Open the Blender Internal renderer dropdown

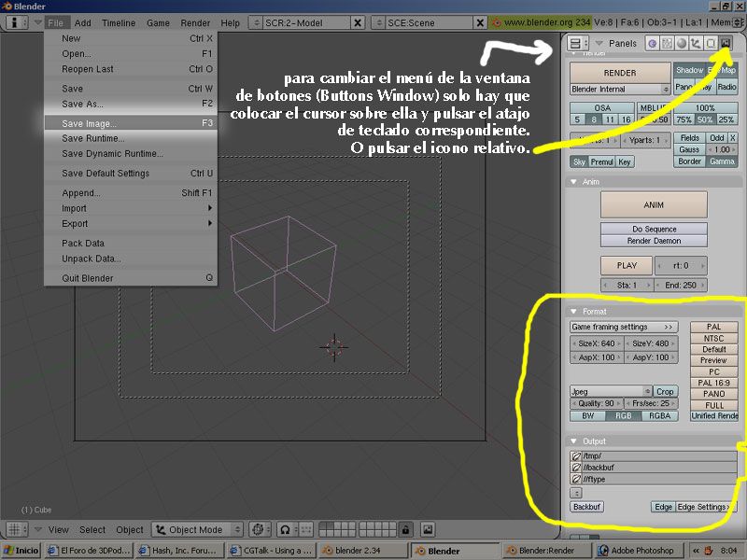(620, 89)
